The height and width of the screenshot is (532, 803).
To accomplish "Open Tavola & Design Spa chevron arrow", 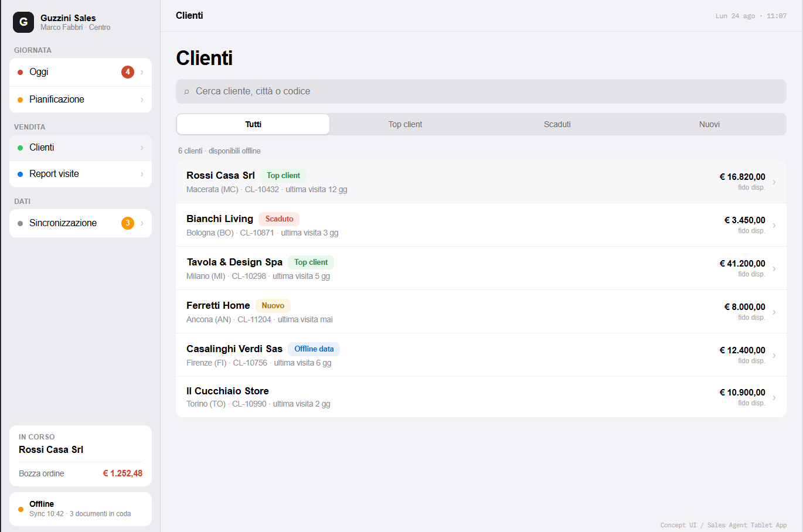I will [774, 268].
